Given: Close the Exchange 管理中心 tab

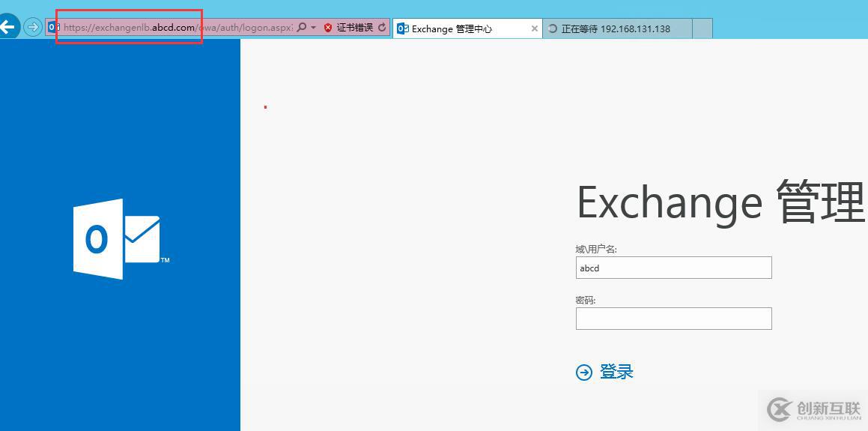Looking at the screenshot, I should (534, 28).
